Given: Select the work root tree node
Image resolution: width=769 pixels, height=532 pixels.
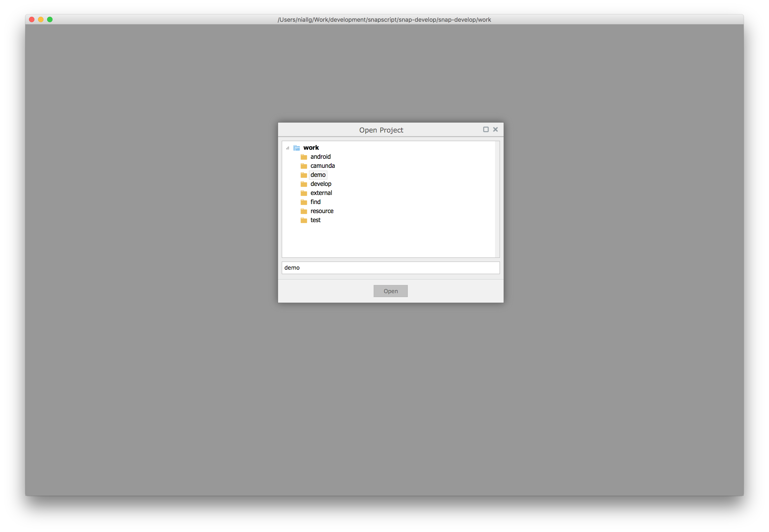Looking at the screenshot, I should click(311, 147).
